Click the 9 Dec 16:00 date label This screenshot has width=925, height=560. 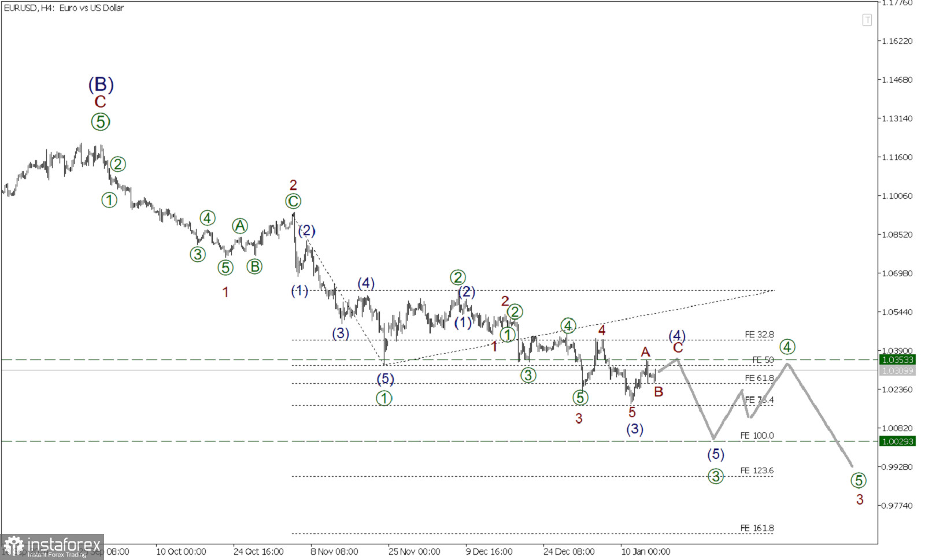[489, 551]
